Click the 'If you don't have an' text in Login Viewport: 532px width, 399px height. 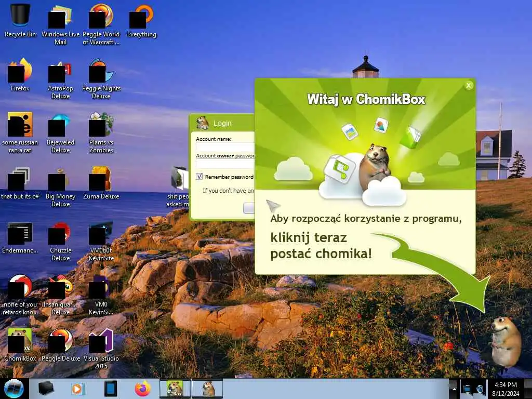(x=228, y=191)
